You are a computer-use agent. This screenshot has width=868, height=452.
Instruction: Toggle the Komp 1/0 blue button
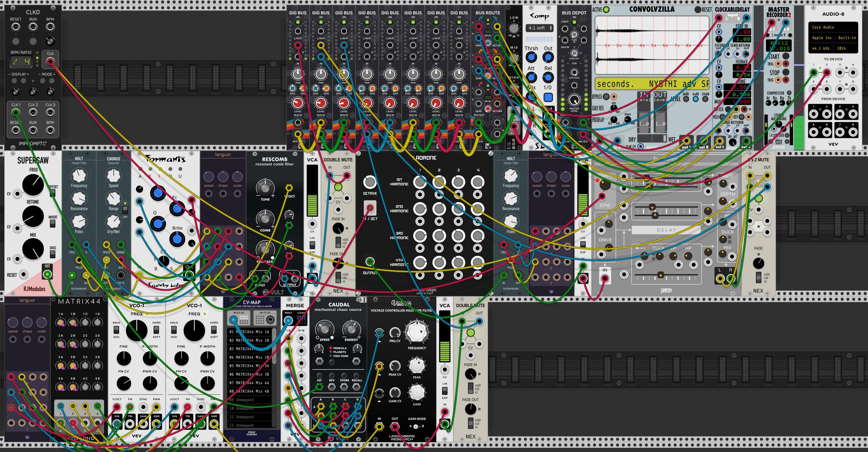pos(548,98)
